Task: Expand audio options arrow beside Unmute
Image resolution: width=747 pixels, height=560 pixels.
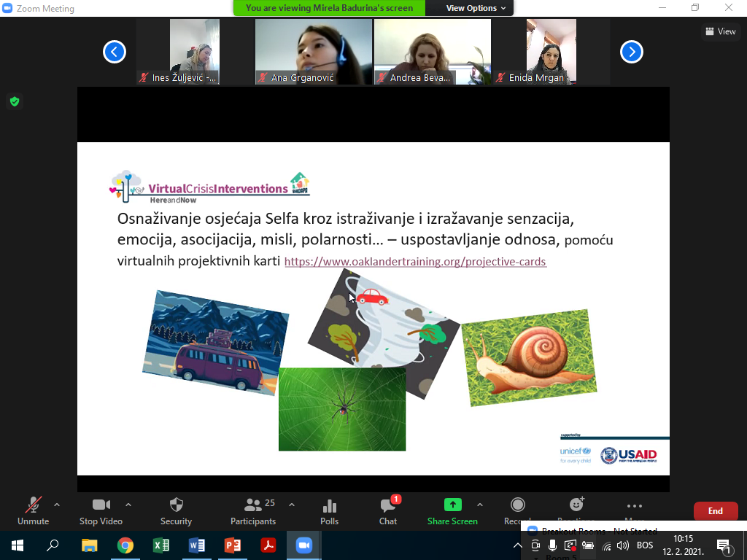Action: pos(57,505)
